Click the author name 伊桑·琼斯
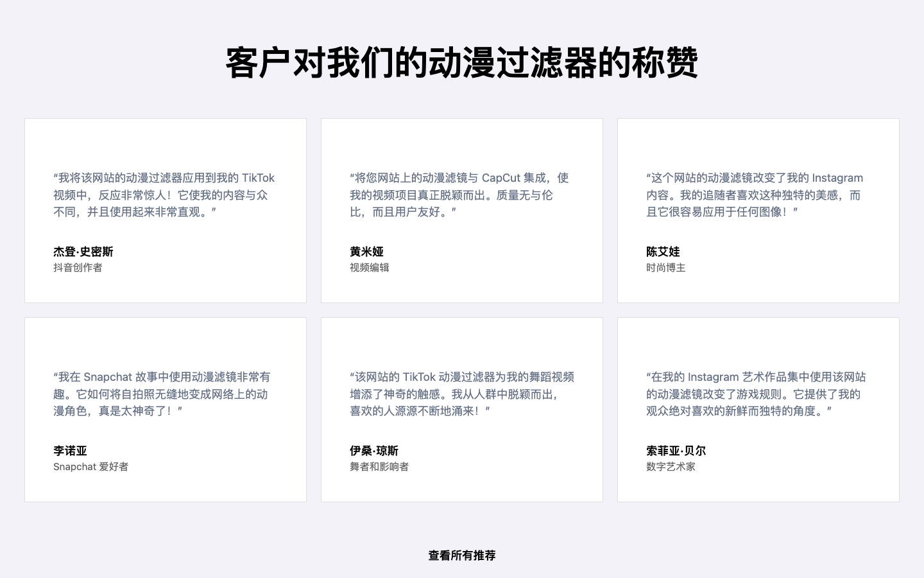This screenshot has width=924, height=578. click(x=374, y=451)
